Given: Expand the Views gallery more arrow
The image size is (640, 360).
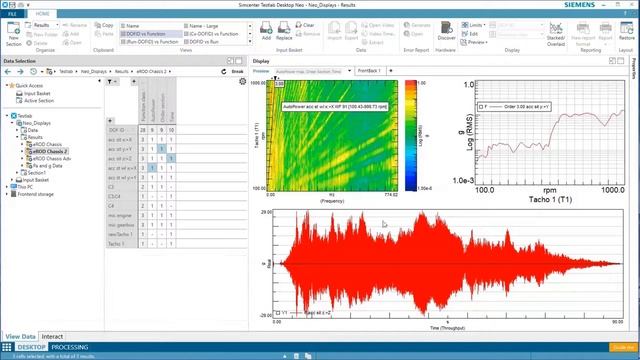Looking at the screenshot, I should (x=250, y=42).
